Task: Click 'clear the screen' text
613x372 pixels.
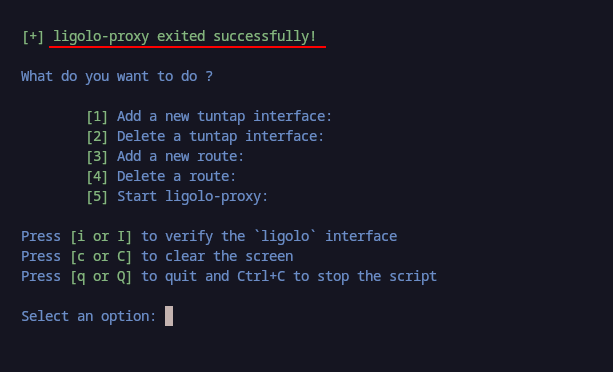Action: pyautogui.click(x=229, y=256)
